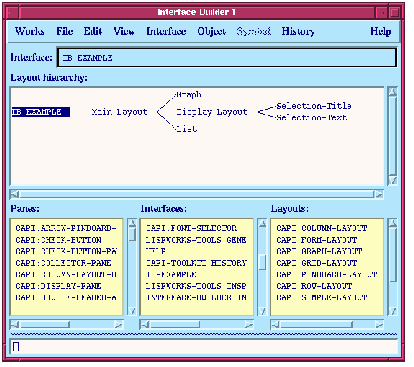Click the hierarchy horizontal scrollbar left arrow
414x367 pixels.
[15, 194]
